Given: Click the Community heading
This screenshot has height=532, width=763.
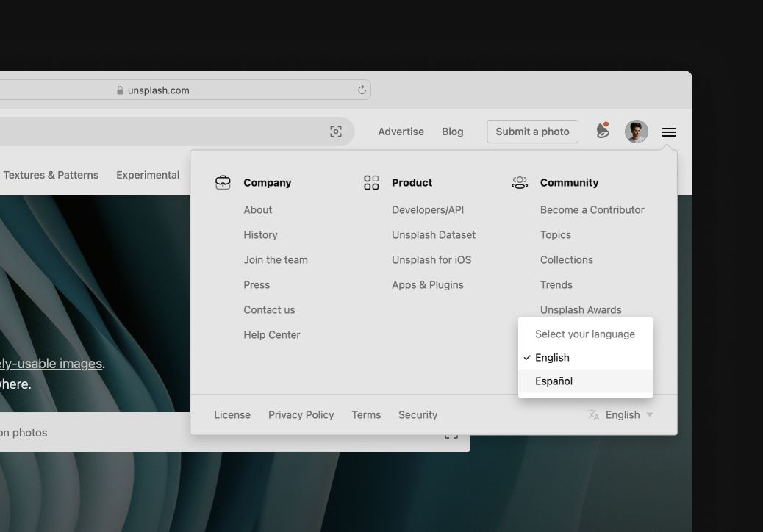Looking at the screenshot, I should [570, 183].
